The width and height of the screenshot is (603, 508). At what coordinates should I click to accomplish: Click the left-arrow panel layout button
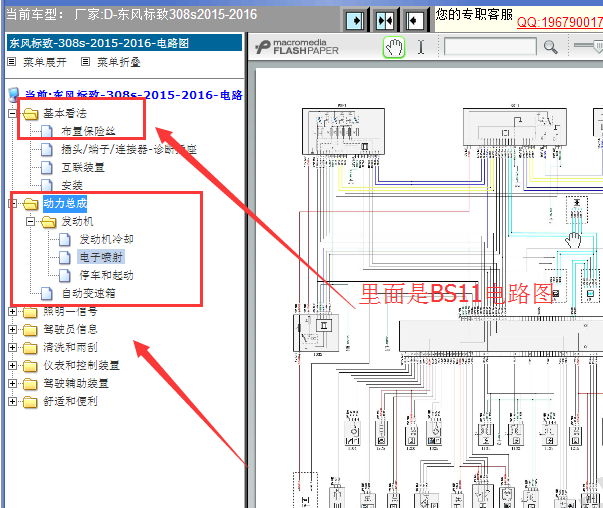pyautogui.click(x=415, y=20)
